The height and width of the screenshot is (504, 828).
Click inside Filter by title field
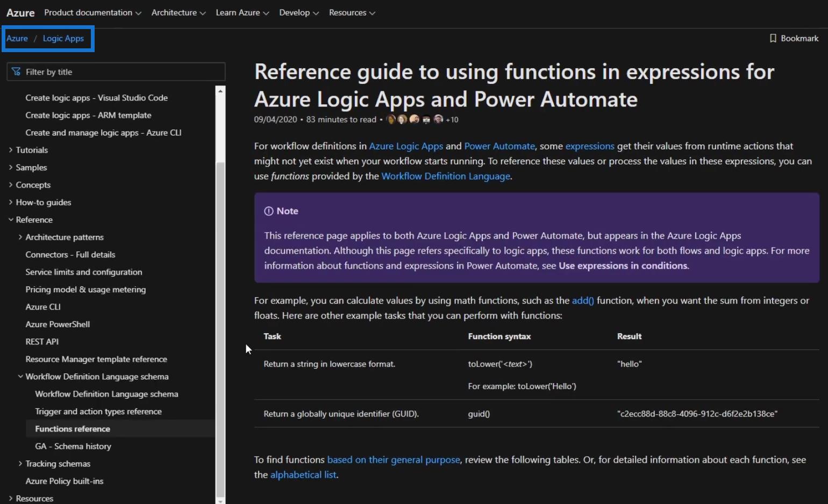[x=116, y=71]
